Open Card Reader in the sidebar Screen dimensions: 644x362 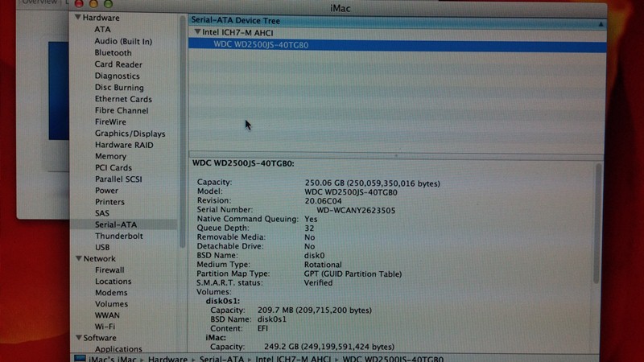pyautogui.click(x=118, y=64)
